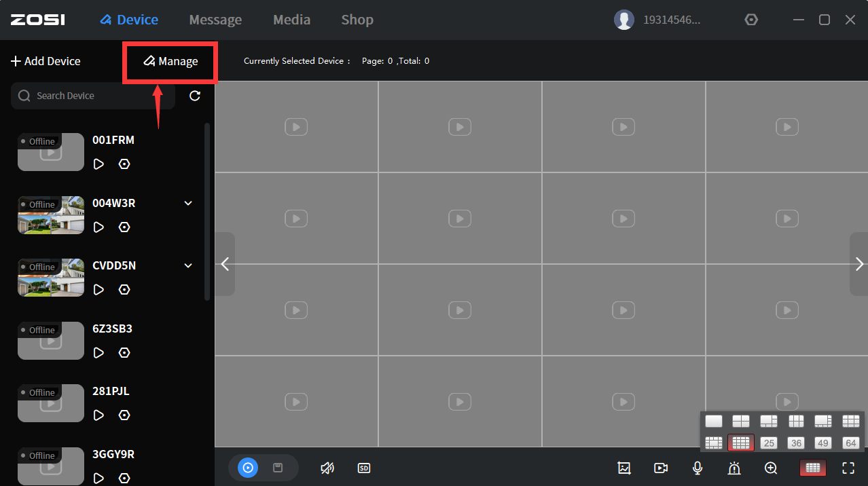This screenshot has height=486, width=868.
Task: Toggle live view mode (blue play)
Action: pyautogui.click(x=248, y=468)
